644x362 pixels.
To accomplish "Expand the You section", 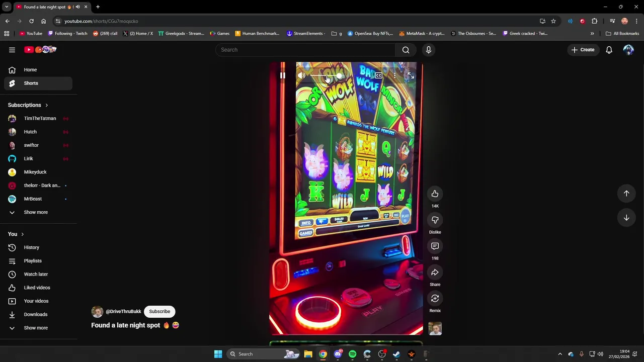I will (x=16, y=234).
